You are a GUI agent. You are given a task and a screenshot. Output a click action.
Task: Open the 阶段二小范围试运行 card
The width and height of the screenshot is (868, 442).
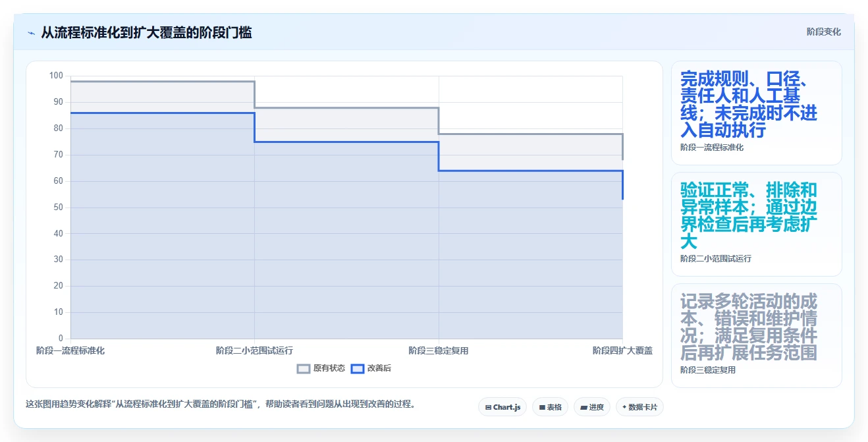pos(756,224)
